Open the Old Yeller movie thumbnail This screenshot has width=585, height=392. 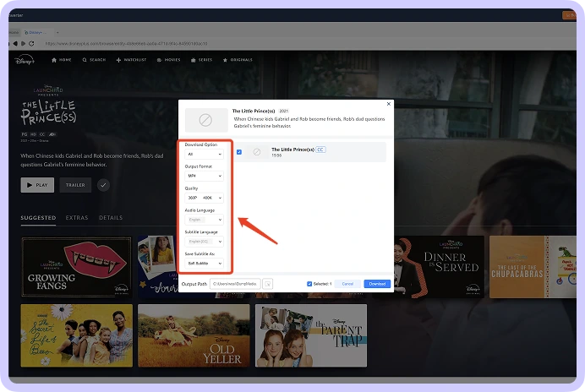pyautogui.click(x=194, y=335)
